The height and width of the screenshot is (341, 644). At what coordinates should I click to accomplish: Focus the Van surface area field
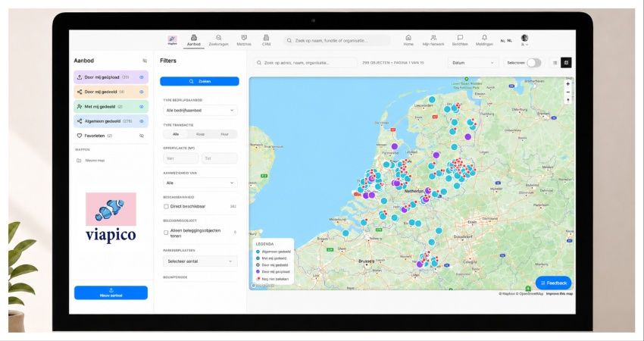[181, 158]
